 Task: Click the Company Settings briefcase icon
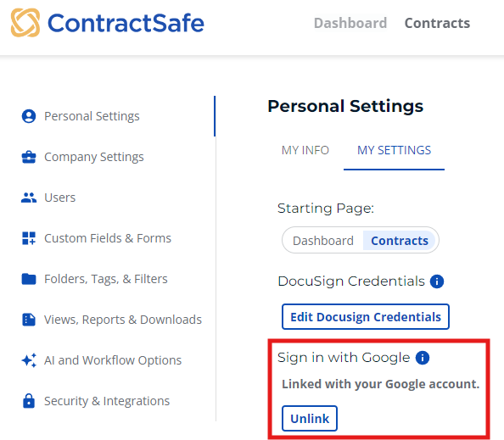point(29,157)
